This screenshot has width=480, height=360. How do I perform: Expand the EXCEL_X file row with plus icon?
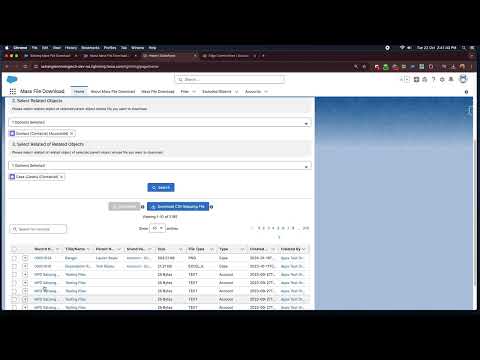25,266
